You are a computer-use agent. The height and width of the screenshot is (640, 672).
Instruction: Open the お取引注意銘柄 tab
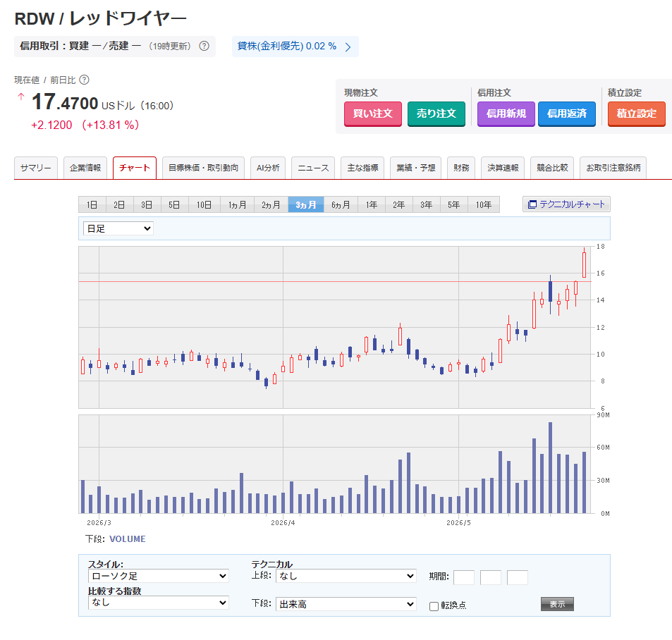pyautogui.click(x=613, y=168)
